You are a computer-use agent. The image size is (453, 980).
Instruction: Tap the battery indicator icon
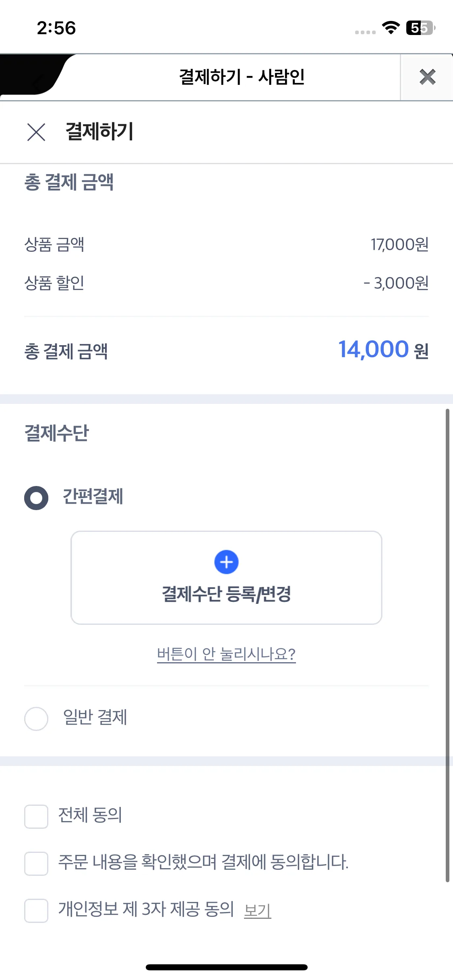coord(420,28)
